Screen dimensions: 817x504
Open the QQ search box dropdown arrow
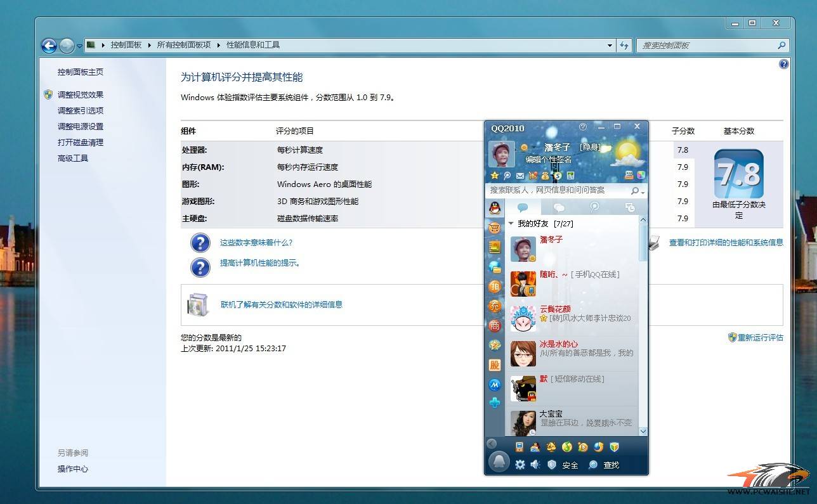point(643,191)
